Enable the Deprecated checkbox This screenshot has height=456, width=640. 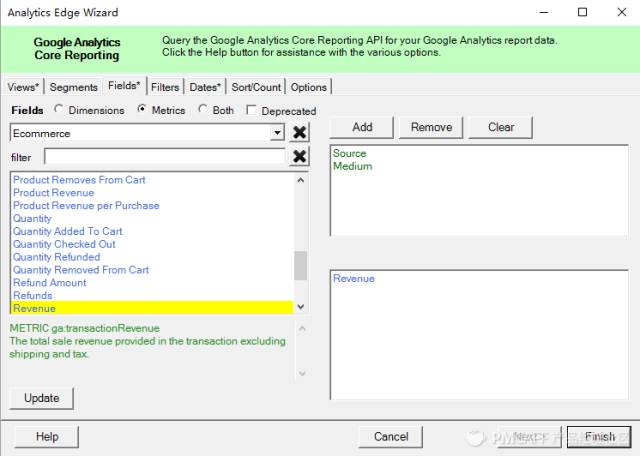251,110
